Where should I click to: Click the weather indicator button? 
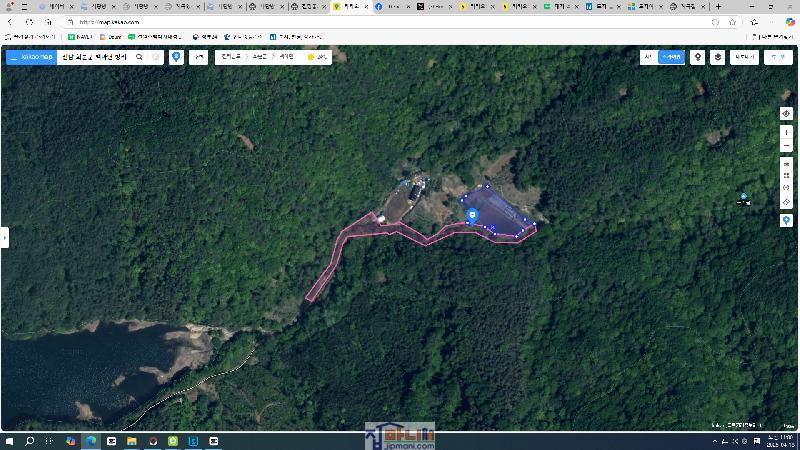[x=316, y=58]
